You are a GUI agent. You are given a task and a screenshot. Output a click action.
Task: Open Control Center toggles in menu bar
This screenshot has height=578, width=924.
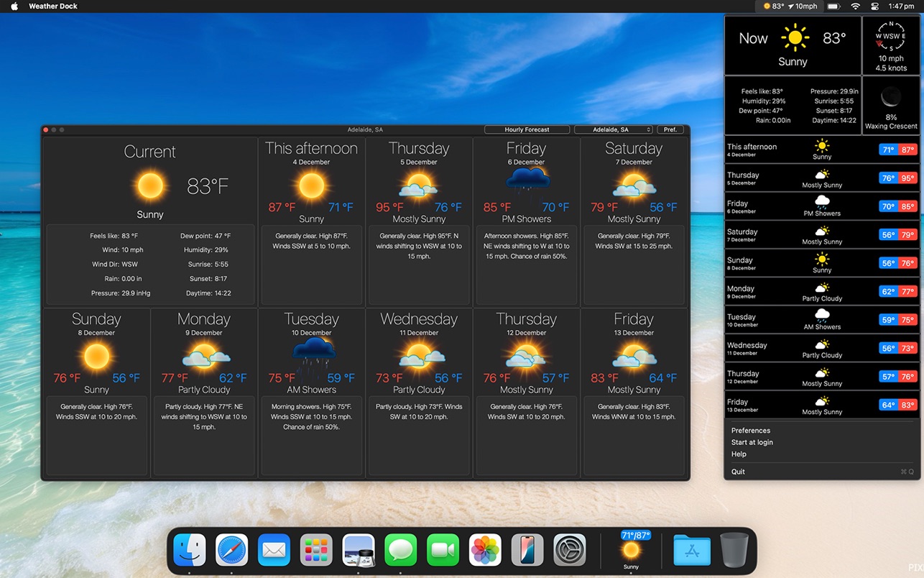(875, 6)
